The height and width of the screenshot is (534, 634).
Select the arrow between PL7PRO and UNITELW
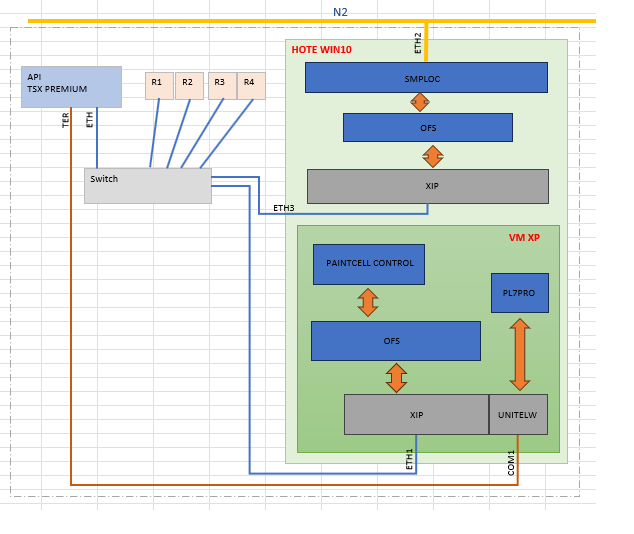[x=519, y=354]
